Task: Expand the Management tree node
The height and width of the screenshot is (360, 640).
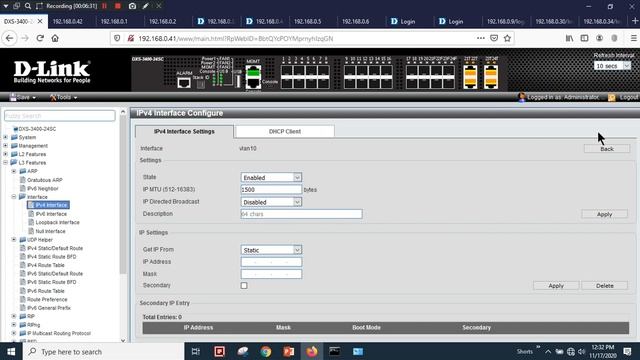Action: coord(6,146)
